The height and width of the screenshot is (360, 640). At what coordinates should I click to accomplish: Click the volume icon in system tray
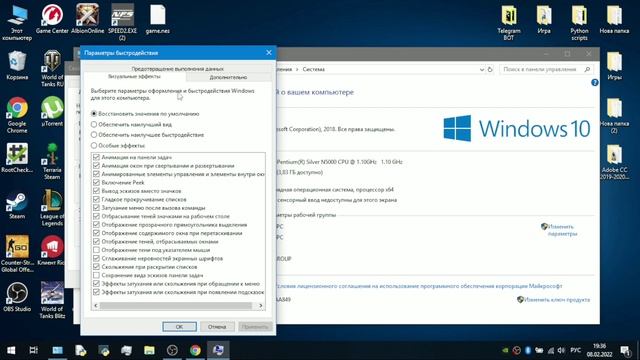click(x=561, y=350)
